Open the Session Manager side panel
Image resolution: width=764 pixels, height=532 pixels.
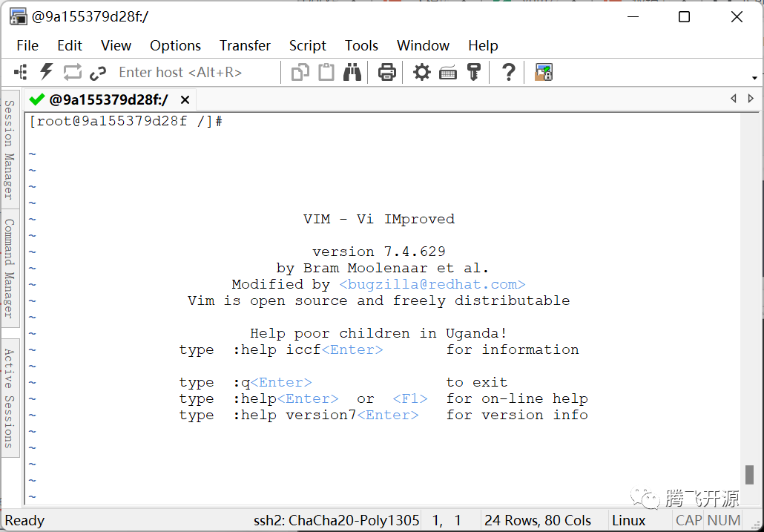coord(10,149)
